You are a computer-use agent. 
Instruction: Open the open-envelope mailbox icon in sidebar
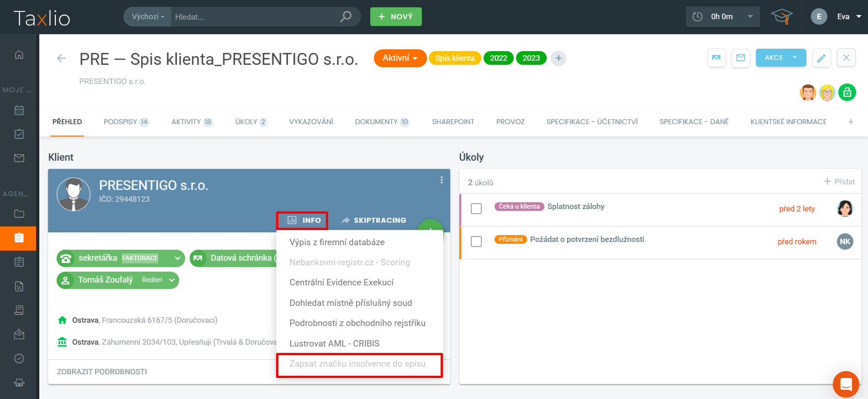[x=19, y=334]
